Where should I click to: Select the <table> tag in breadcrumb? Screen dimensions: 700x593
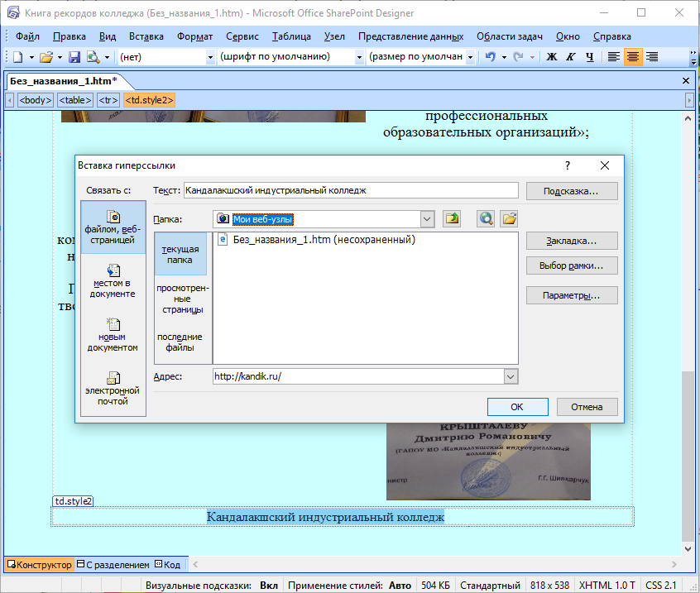tap(75, 100)
